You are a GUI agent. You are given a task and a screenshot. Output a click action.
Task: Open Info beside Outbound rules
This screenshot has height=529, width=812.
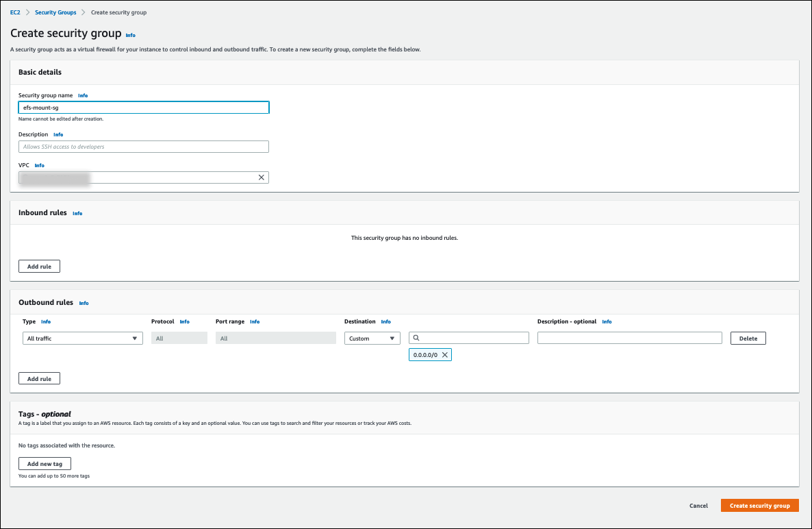point(84,303)
